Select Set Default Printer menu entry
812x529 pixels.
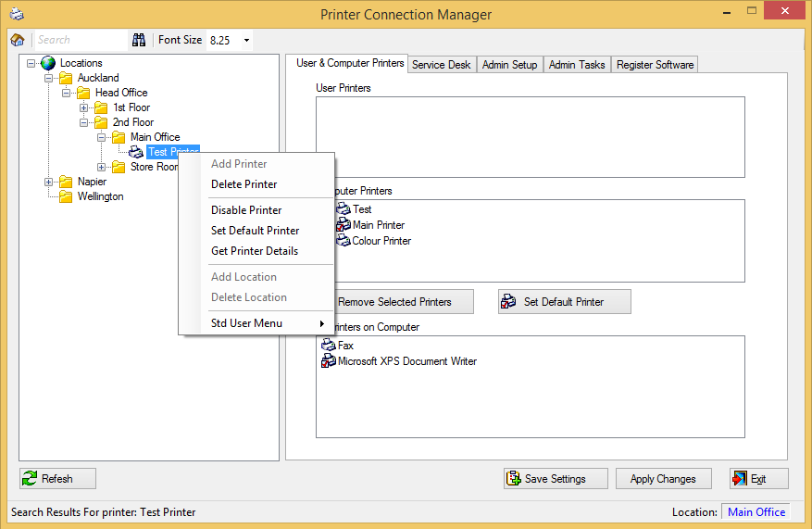click(255, 231)
